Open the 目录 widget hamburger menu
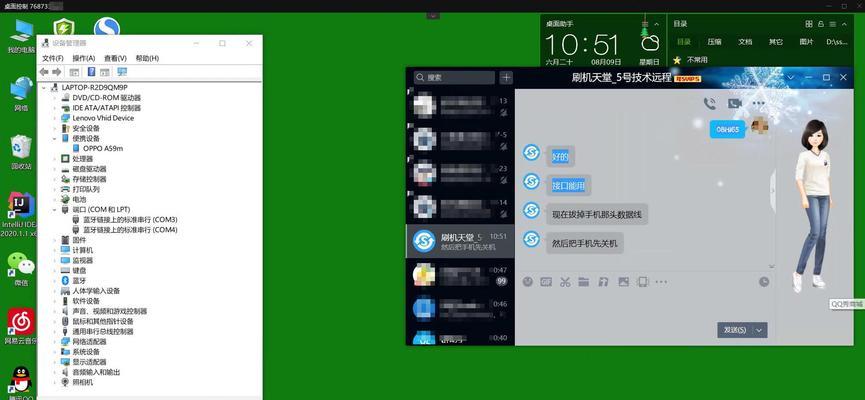 coord(833,24)
